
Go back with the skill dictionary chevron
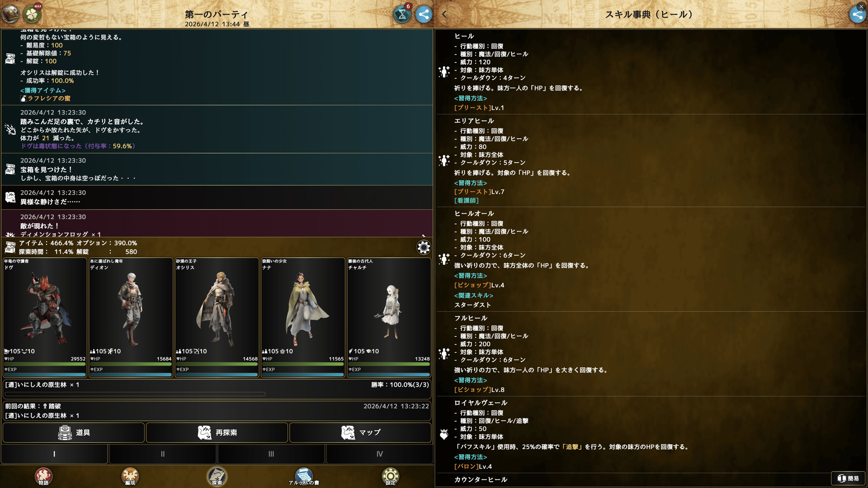pos(444,14)
